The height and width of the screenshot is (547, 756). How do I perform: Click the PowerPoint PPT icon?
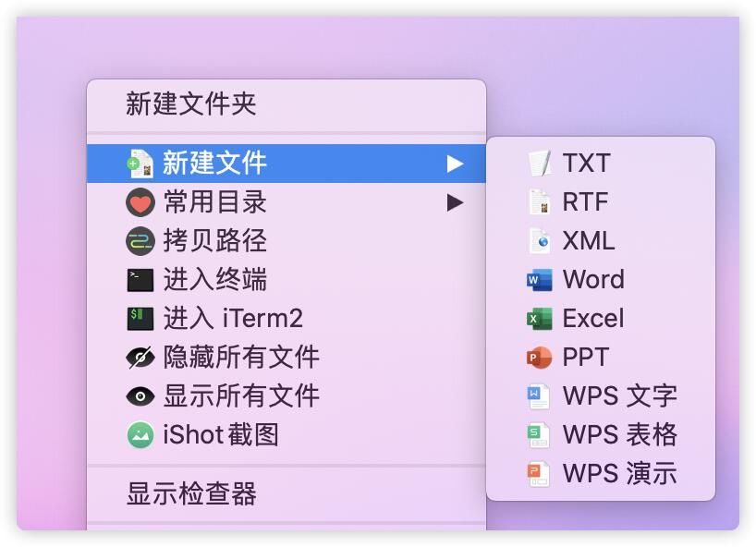coord(540,358)
